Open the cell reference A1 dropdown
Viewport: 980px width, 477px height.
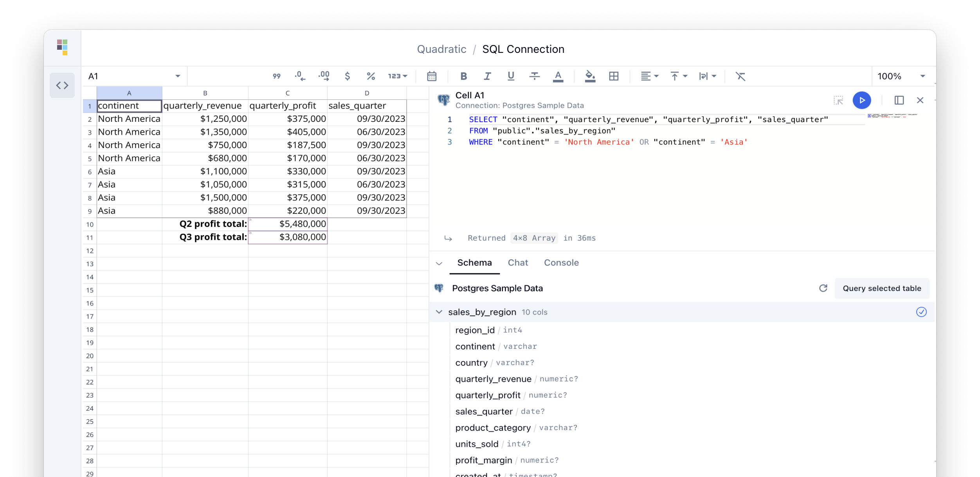click(x=178, y=76)
